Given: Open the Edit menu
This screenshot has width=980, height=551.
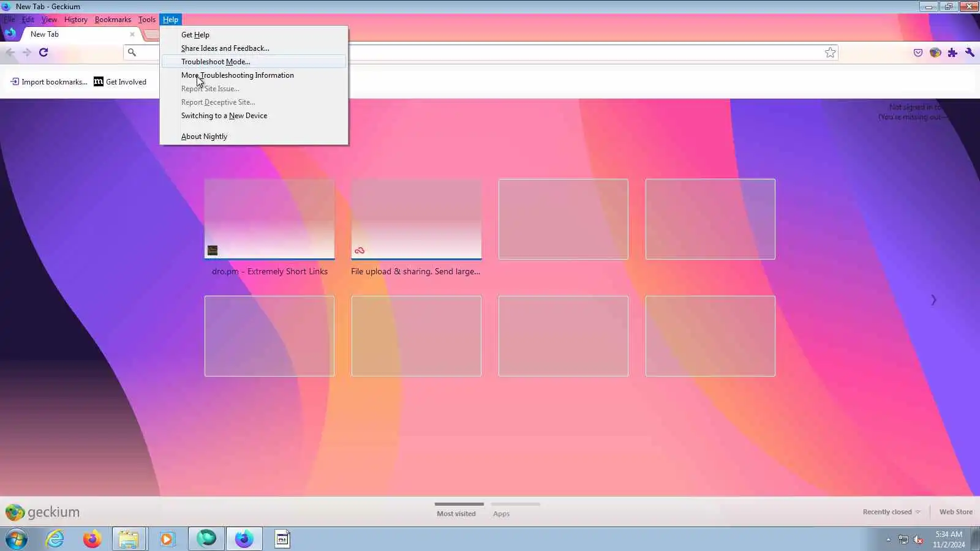Looking at the screenshot, I should (28, 20).
